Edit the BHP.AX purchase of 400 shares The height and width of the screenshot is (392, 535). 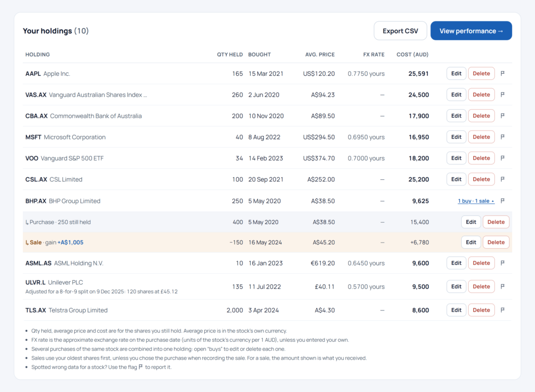pyautogui.click(x=471, y=222)
